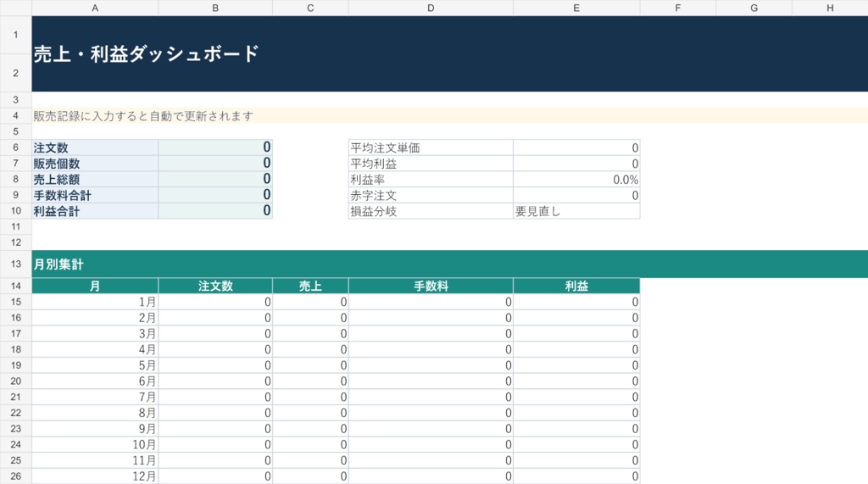Click the value cell next to 利益合計
This screenshot has width=868, height=484.
pos(215,211)
